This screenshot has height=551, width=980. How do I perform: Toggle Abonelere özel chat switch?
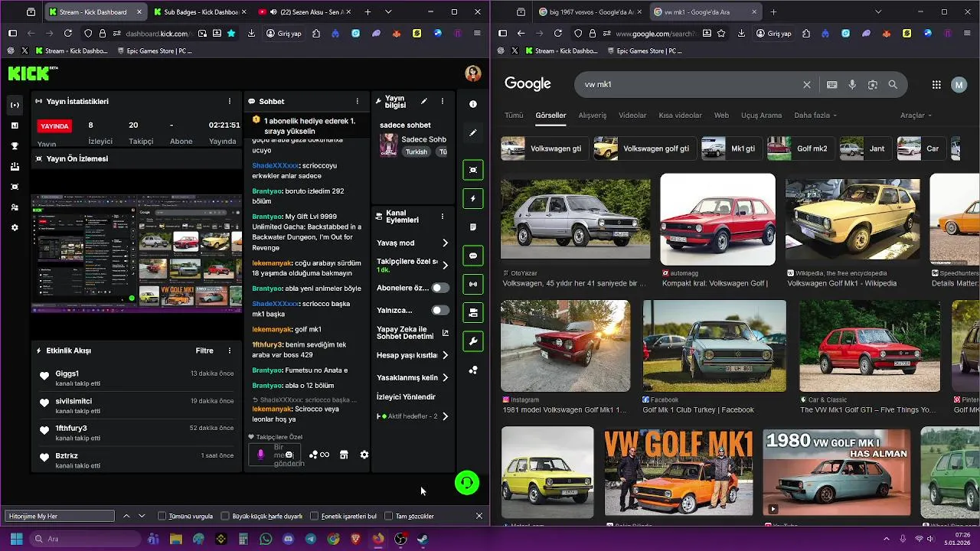pyautogui.click(x=440, y=288)
